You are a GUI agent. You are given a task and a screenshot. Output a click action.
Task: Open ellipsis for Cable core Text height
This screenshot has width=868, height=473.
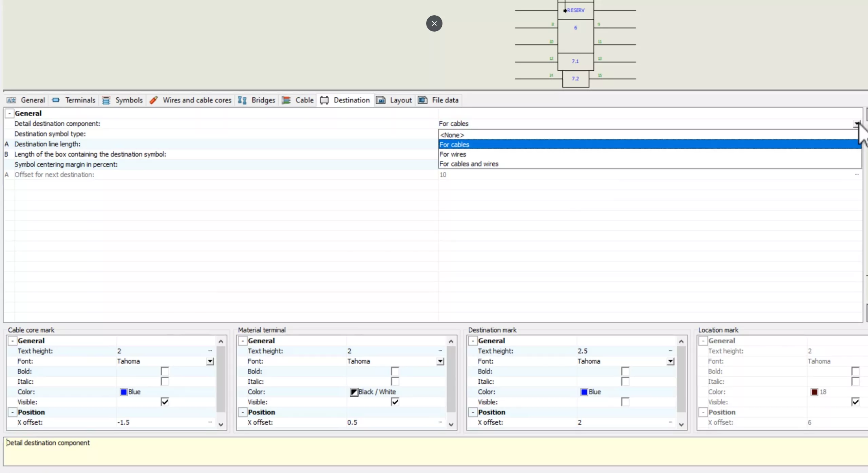(x=210, y=351)
